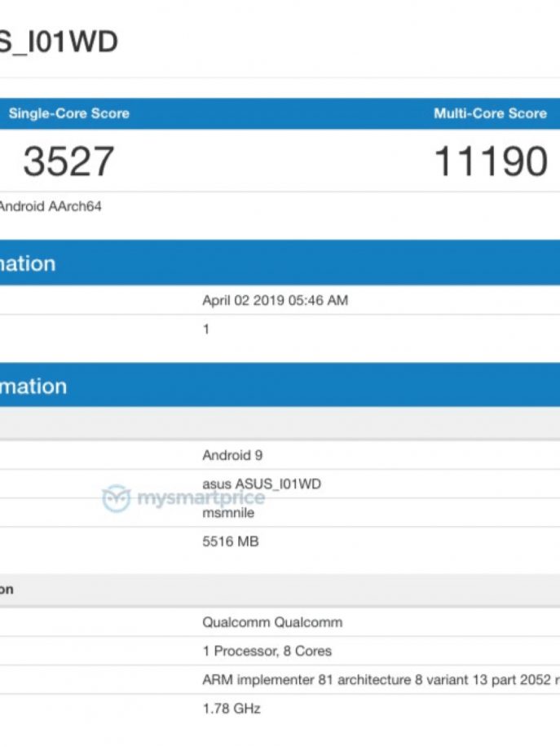Click the 1.78 GHz frequency value
The image size is (560, 747).
pyautogui.click(x=231, y=709)
